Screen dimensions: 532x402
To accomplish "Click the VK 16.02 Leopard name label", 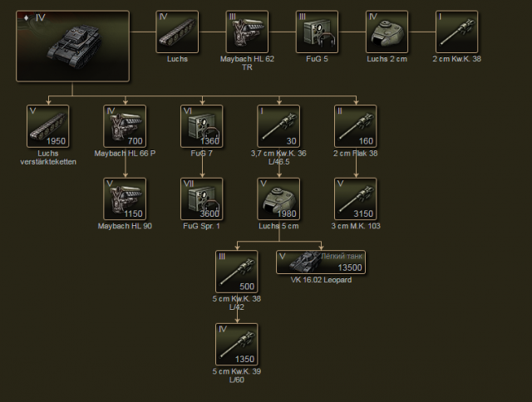I will pos(320,280).
